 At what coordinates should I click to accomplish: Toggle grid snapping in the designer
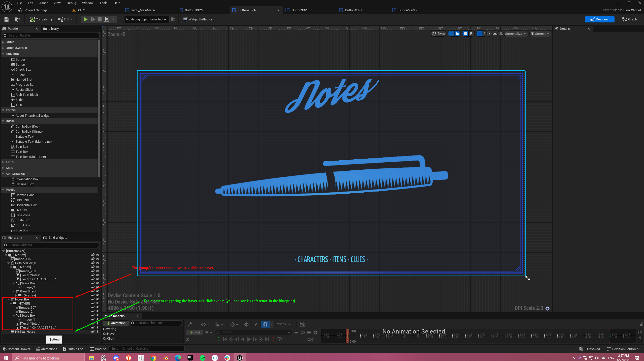(479, 34)
